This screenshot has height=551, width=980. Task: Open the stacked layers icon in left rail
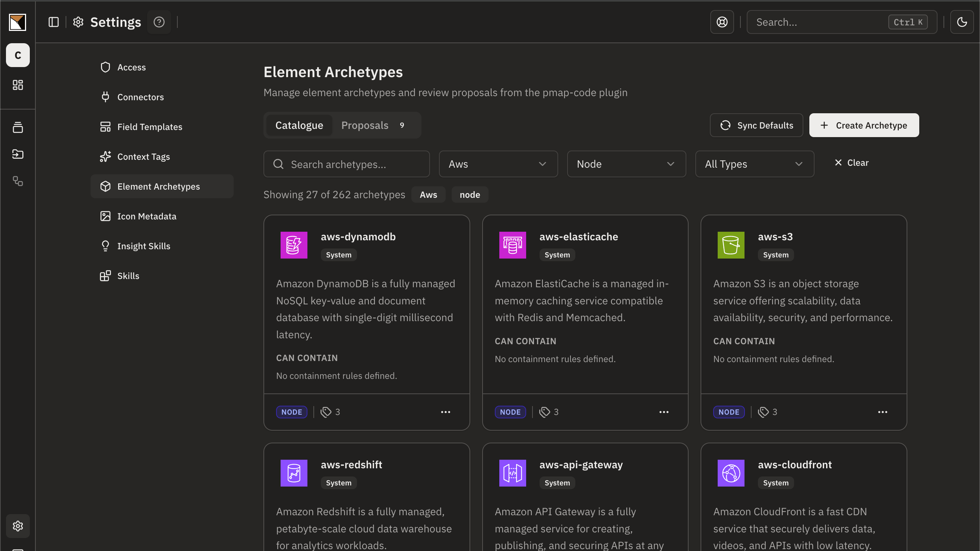[x=18, y=127]
